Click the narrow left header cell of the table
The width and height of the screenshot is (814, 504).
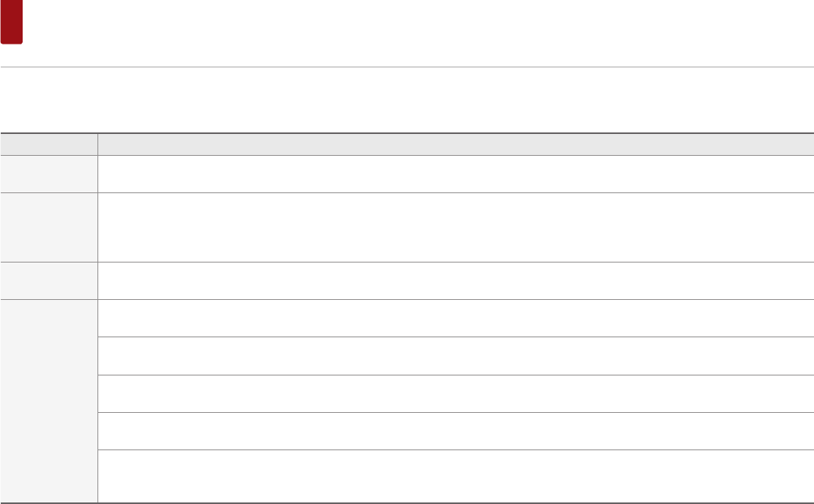point(49,144)
